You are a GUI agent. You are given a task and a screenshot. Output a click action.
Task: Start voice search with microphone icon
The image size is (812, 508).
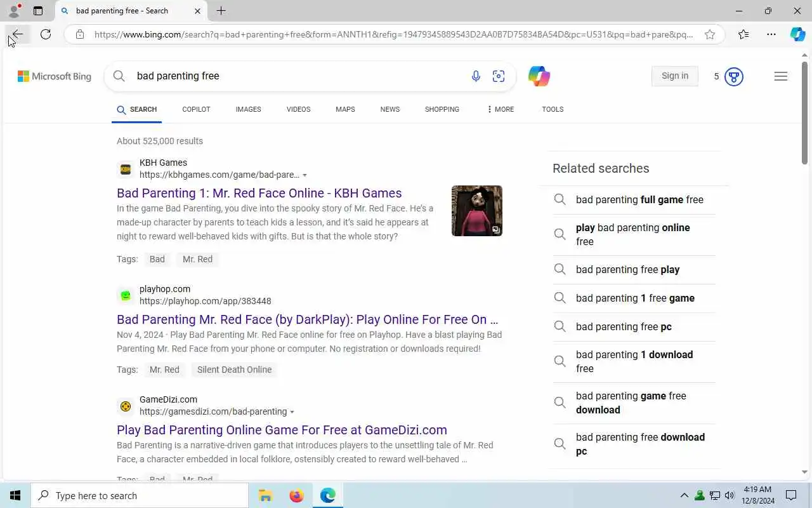click(476, 76)
